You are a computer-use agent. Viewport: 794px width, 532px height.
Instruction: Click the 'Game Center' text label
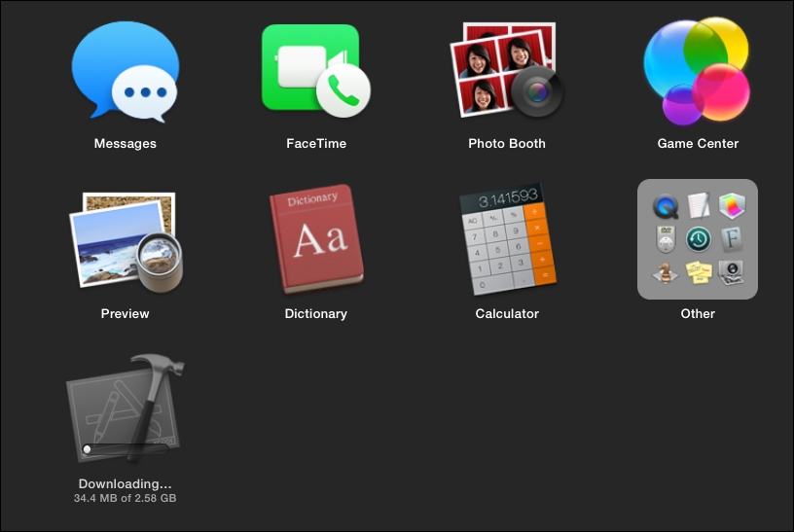coord(698,144)
